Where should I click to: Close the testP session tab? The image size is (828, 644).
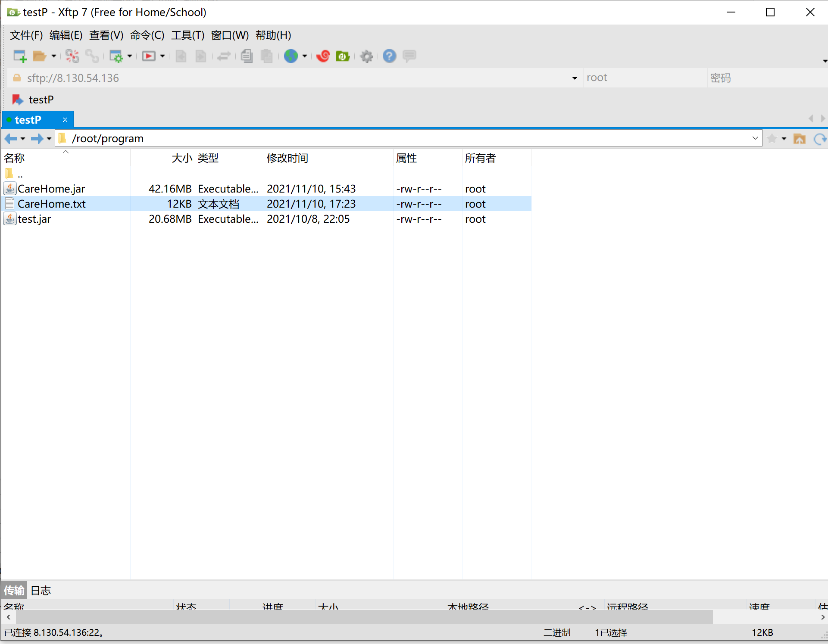(65, 120)
